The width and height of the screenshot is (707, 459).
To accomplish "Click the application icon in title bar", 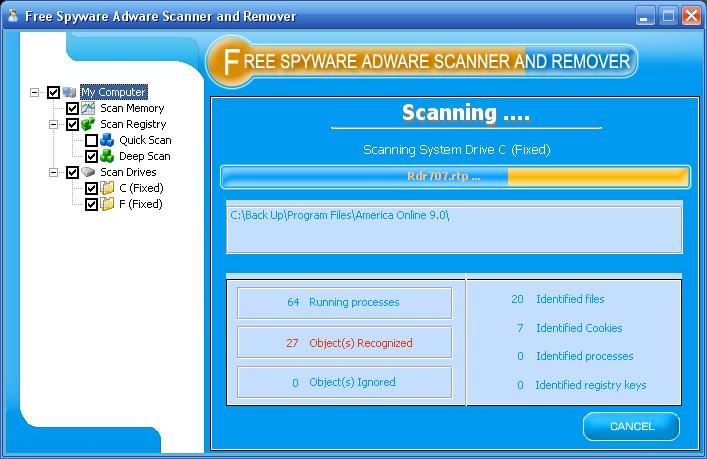I will coord(13,16).
